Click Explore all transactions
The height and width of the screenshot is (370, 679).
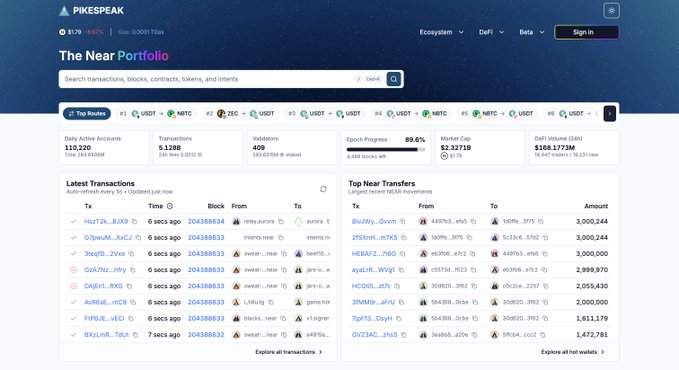[289, 352]
